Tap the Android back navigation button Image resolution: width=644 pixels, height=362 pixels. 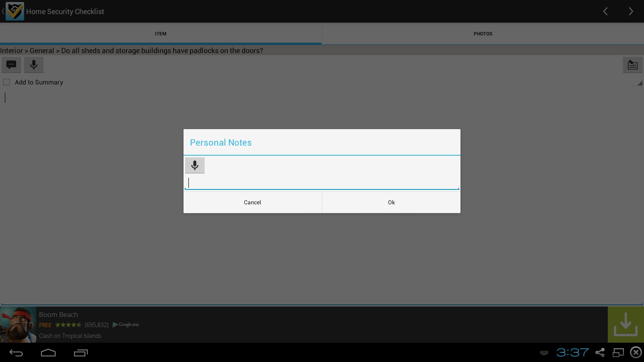[16, 353]
